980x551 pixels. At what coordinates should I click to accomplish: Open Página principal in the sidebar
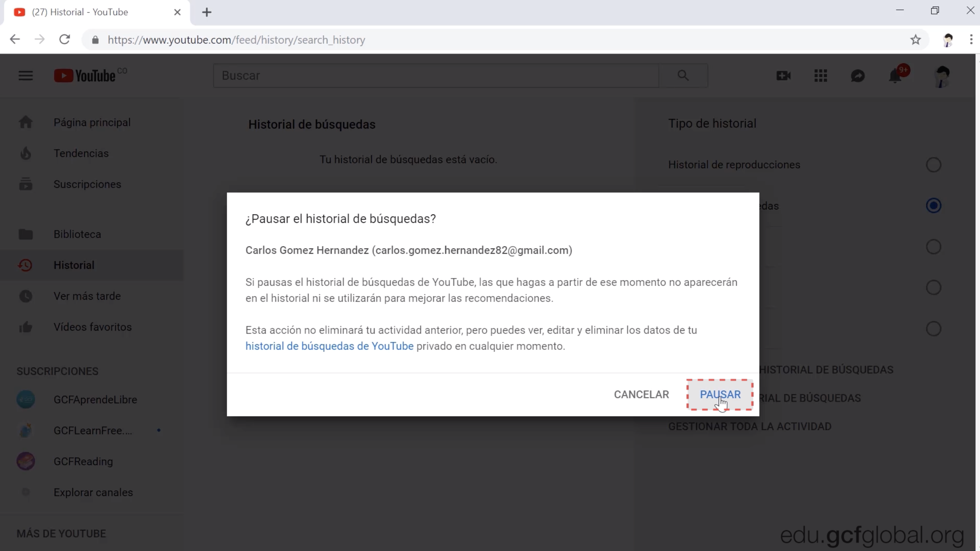92,122
